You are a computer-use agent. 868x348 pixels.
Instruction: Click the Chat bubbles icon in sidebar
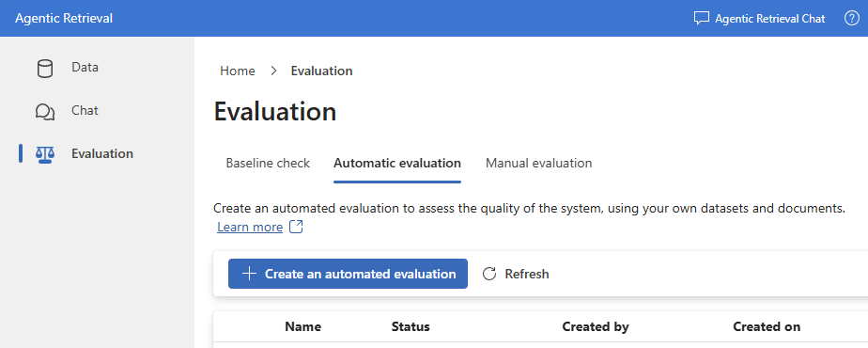coord(45,112)
